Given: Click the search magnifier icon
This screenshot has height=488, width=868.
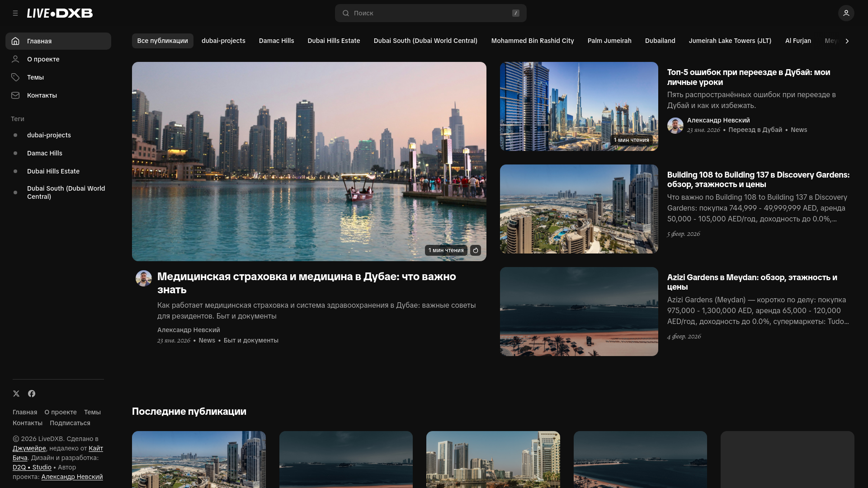Looking at the screenshot, I should click(x=346, y=13).
